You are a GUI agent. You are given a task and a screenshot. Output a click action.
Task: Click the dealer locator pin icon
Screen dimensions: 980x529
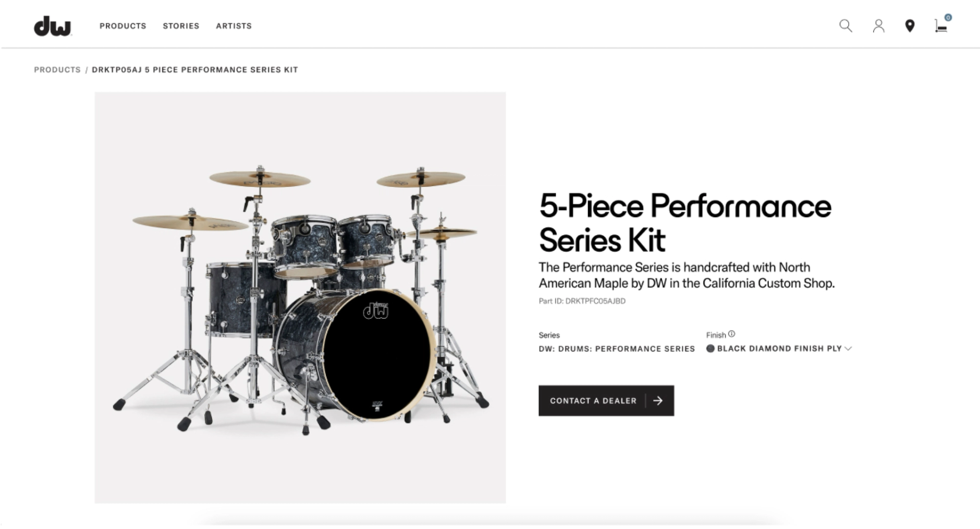click(910, 26)
